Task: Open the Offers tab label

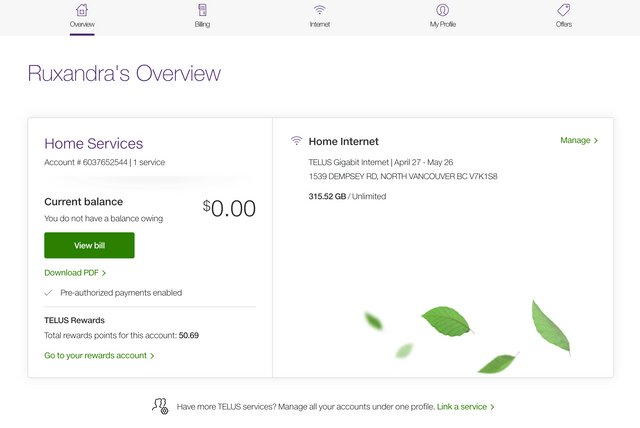Action: [x=564, y=24]
